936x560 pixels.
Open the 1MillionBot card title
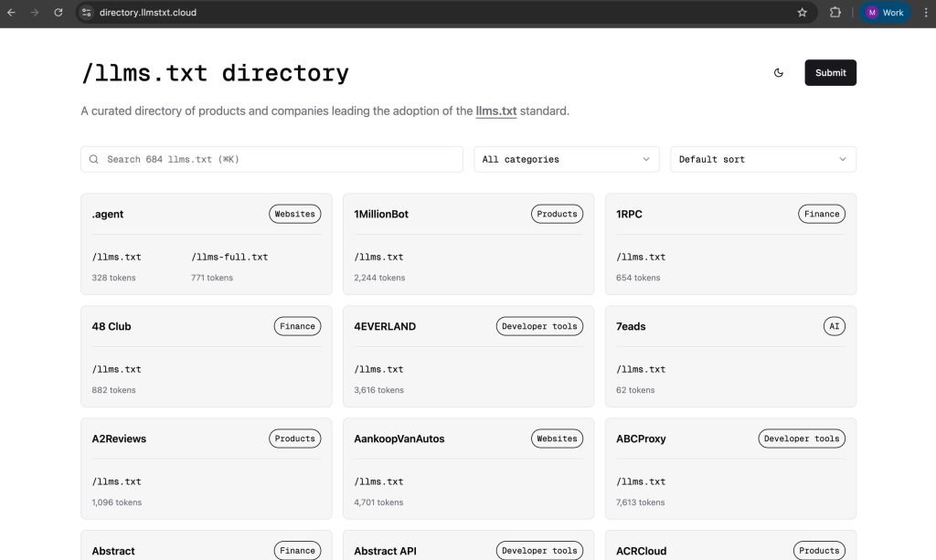coord(381,214)
